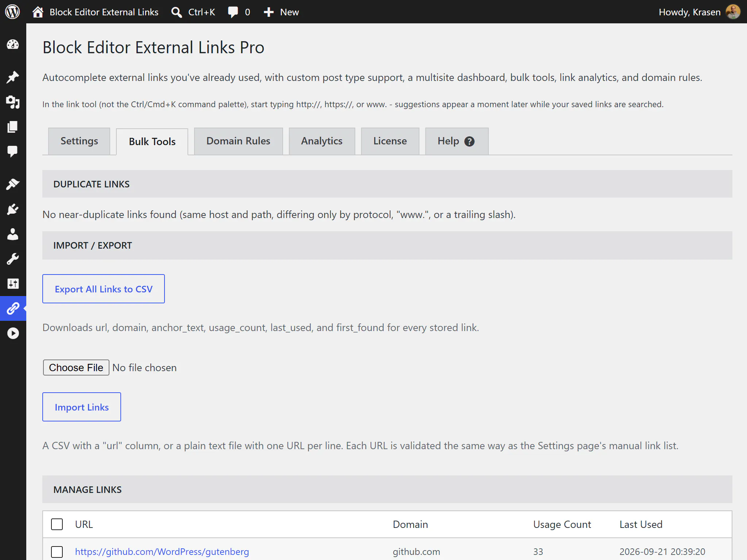Open Dashboard from the sidebar gauge icon
This screenshot has width=747, height=560.
coord(13,44)
